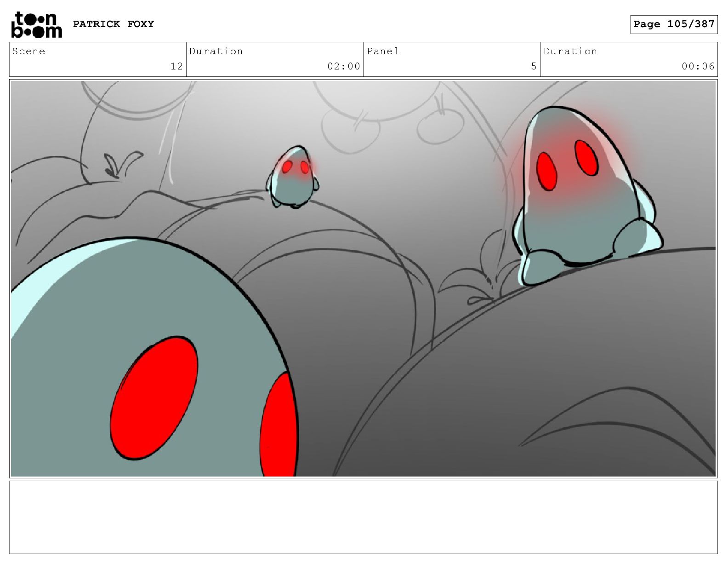Select scene duration value 02:00
Image resolution: width=728 pixels, height=563 pixels.
[x=344, y=66]
